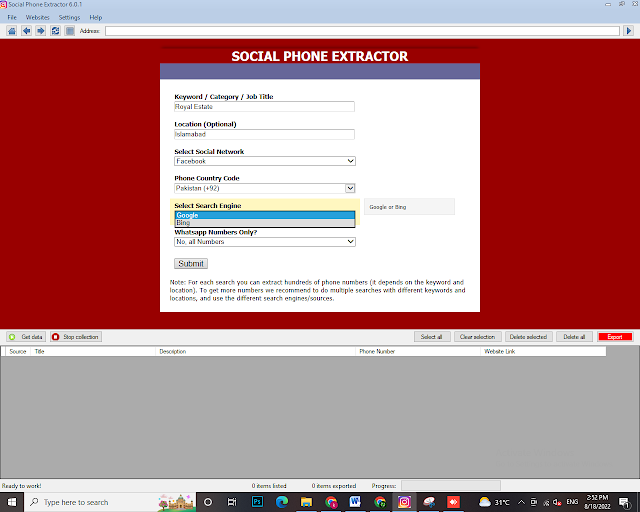Click the Select all button
This screenshot has height=512, width=640.
point(432,337)
